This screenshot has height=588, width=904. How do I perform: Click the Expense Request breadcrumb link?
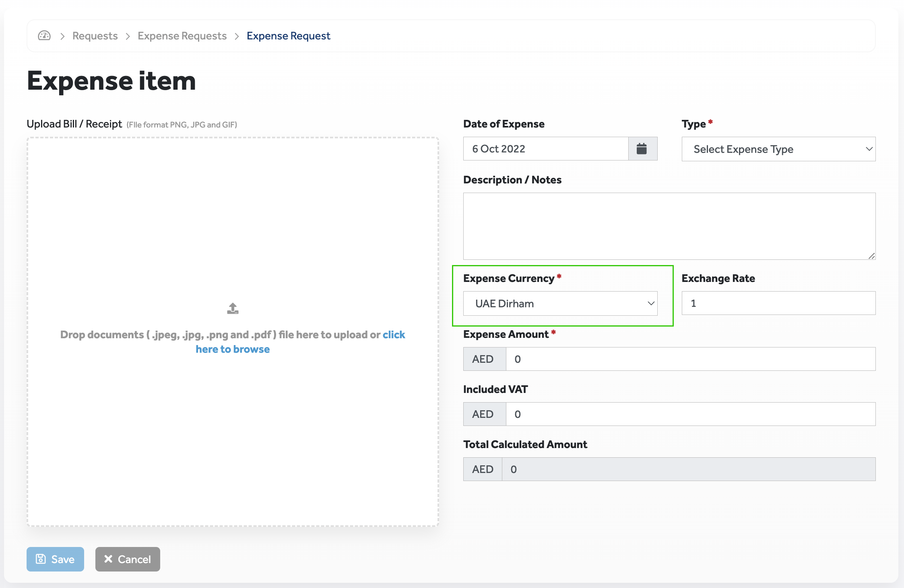coord(288,36)
